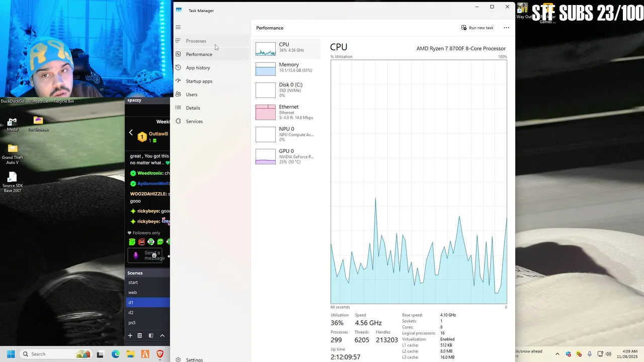The image size is (644, 362).
Task: Click the Base speed 4.10 GHz value
Action: coord(448,315)
